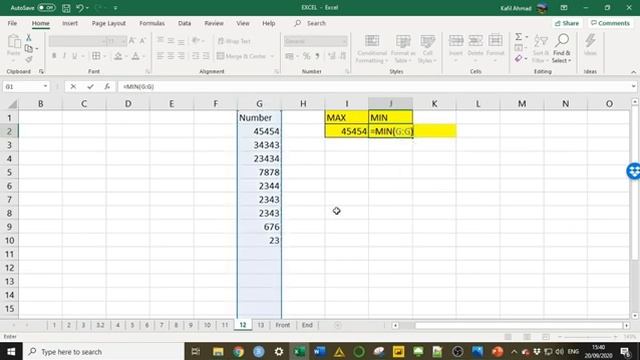Image resolution: width=640 pixels, height=360 pixels.
Task: Toggle Italic formatting
Action: point(64,56)
